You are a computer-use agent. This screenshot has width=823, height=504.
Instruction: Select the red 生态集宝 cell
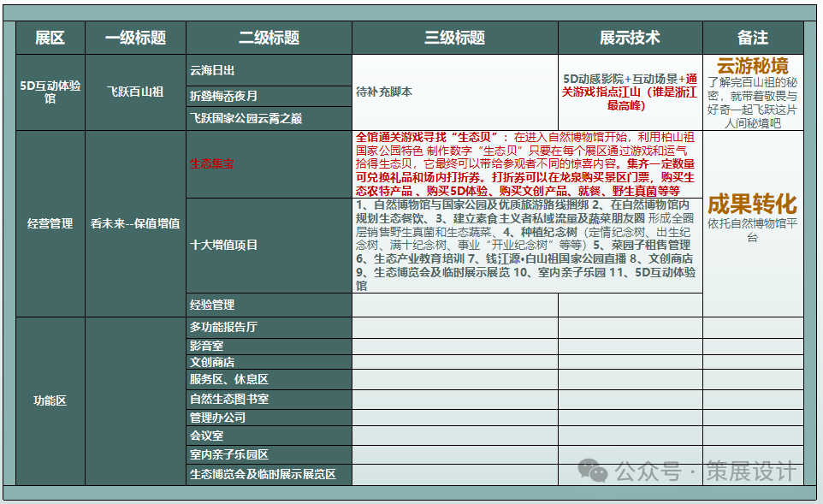click(x=211, y=163)
